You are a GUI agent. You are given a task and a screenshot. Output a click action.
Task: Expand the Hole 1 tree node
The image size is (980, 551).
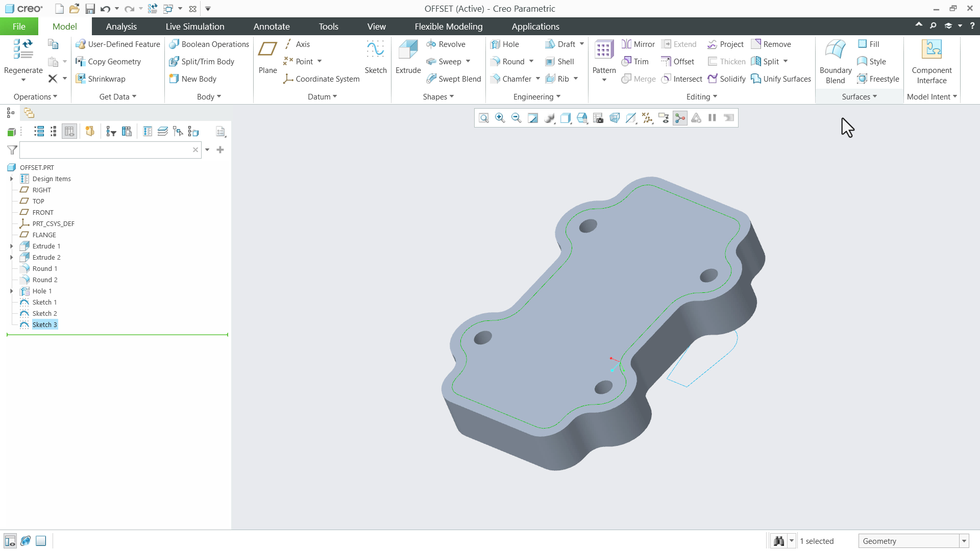coord(11,291)
